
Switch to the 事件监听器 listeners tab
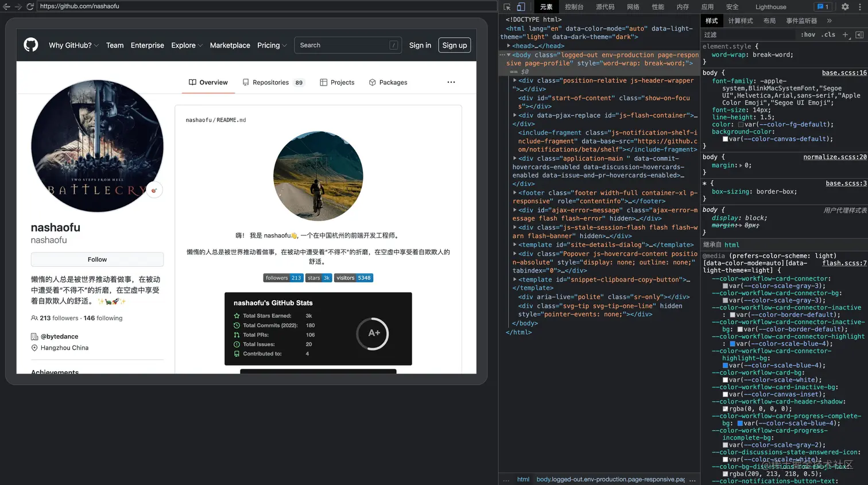801,21
